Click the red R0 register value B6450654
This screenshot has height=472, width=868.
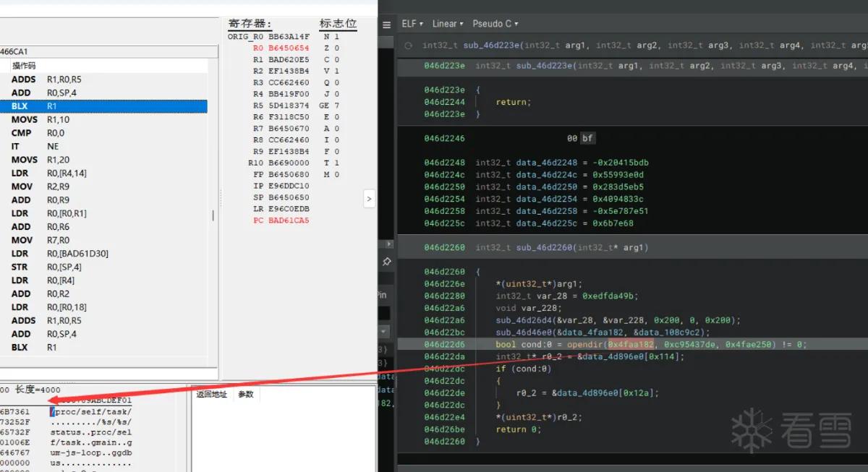coord(289,48)
